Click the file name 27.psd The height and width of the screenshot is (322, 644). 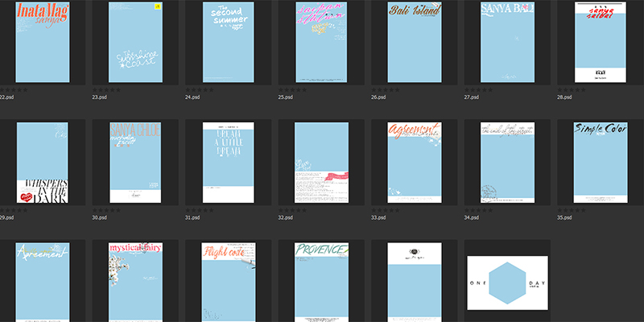[472, 97]
